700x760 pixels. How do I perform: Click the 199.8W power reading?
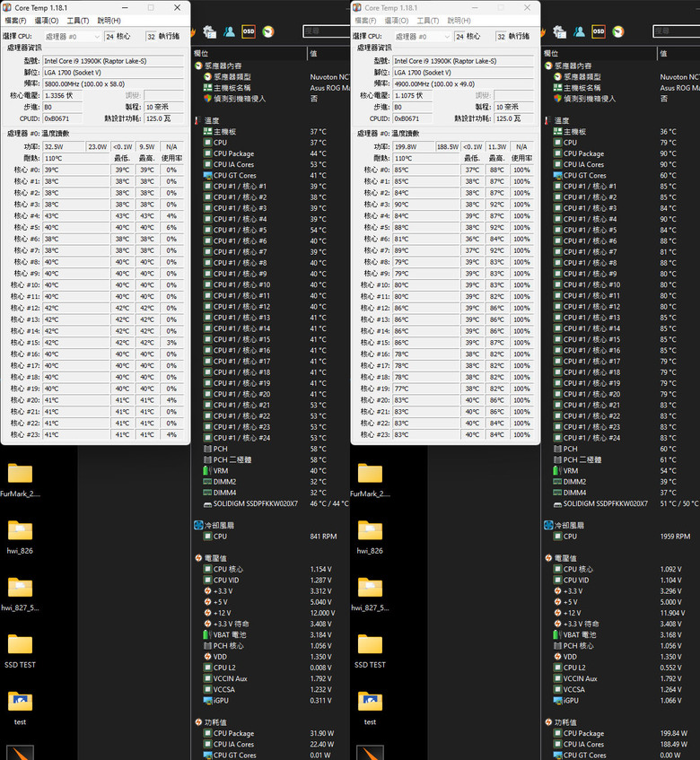click(414, 146)
